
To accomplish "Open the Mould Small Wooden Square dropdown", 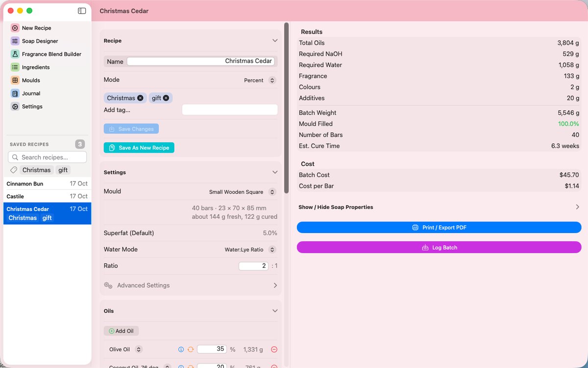I will pos(243,192).
